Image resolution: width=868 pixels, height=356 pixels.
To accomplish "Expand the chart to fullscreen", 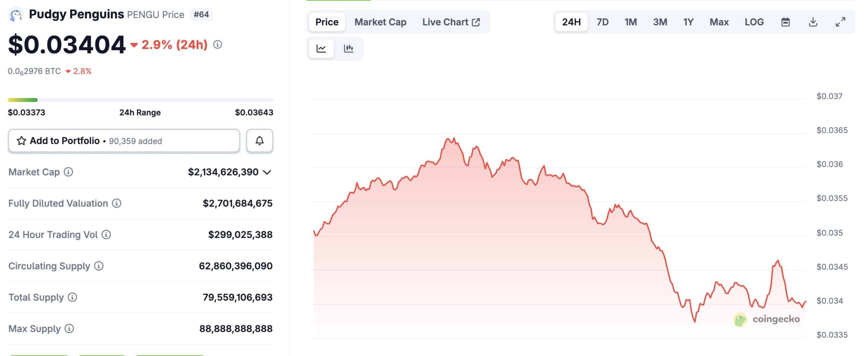I will pyautogui.click(x=840, y=22).
